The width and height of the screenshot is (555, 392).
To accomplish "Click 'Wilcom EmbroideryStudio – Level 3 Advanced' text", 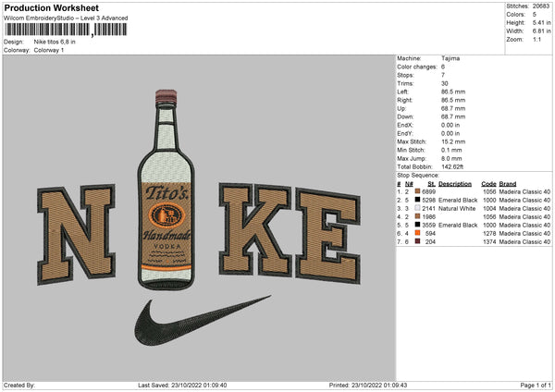I will tap(66, 18).
